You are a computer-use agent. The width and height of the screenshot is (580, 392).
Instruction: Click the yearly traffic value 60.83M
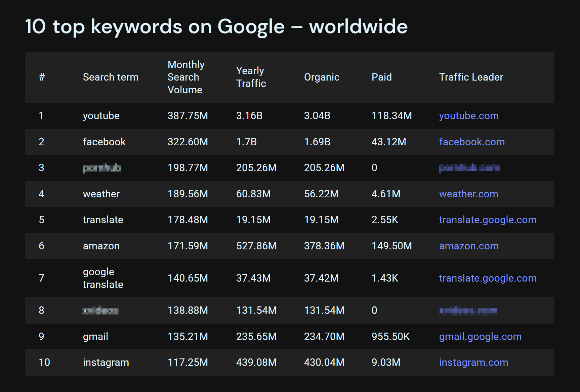pos(253,194)
